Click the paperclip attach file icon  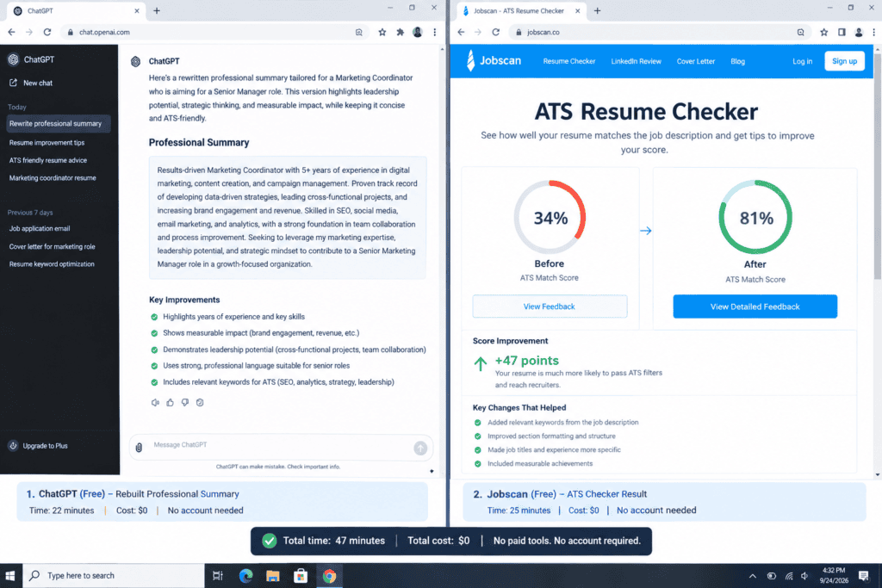pyautogui.click(x=139, y=448)
